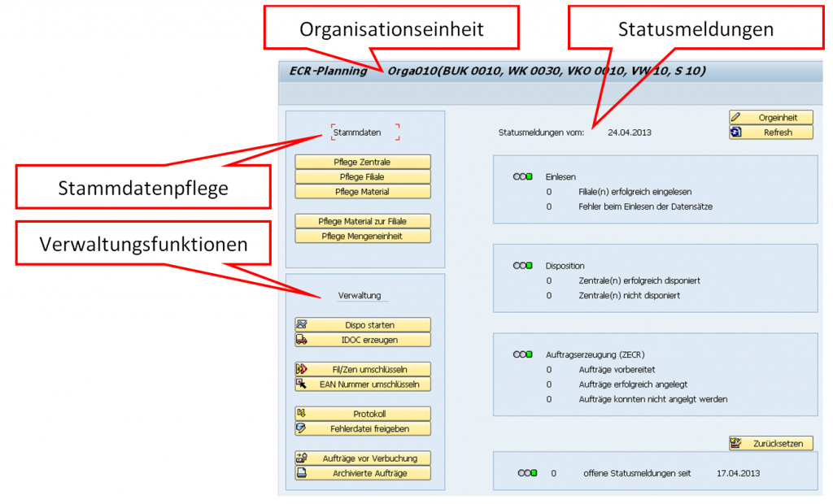The width and height of the screenshot is (833, 504).
Task: Click the pencil icon on Orgeinheit button
Action: (736, 117)
